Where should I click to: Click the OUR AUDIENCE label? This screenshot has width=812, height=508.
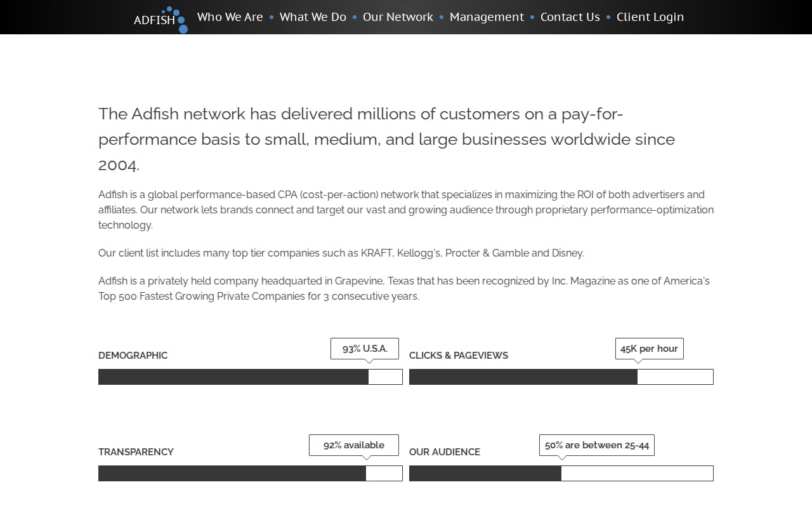point(445,452)
